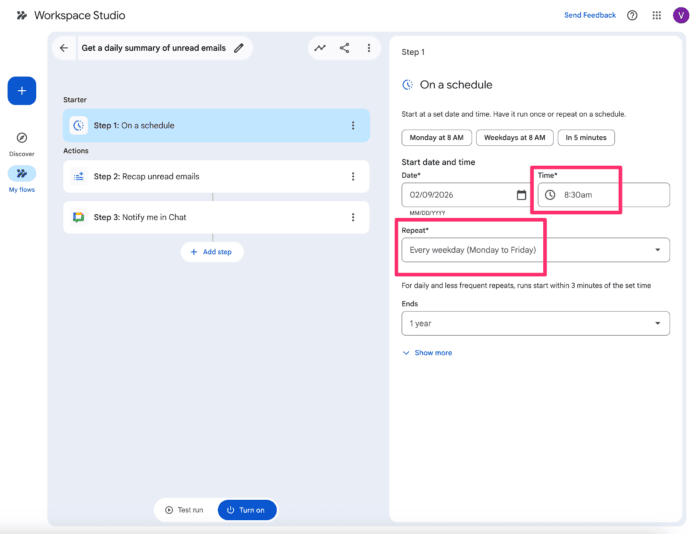Click the Send Feedback link
694x534 pixels.
pyautogui.click(x=590, y=16)
